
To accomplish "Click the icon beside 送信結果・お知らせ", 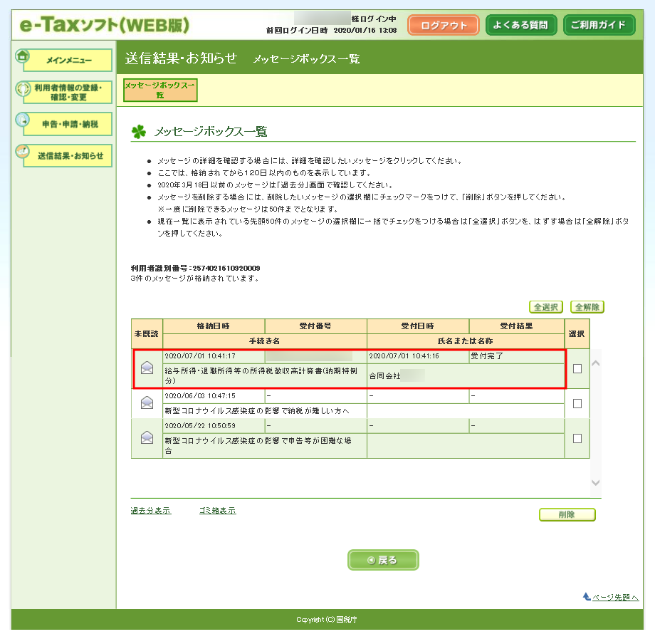I will [22, 152].
